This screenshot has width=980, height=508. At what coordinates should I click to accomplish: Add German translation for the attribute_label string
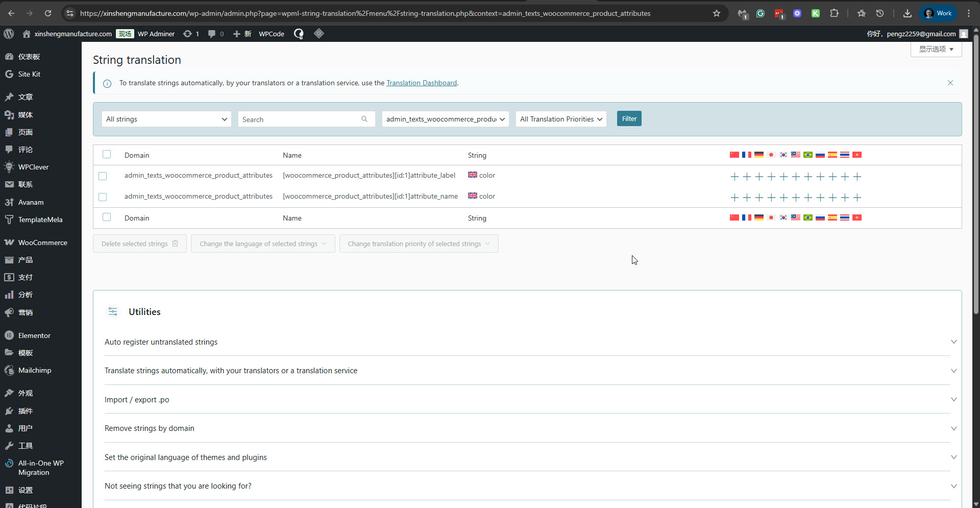click(759, 177)
